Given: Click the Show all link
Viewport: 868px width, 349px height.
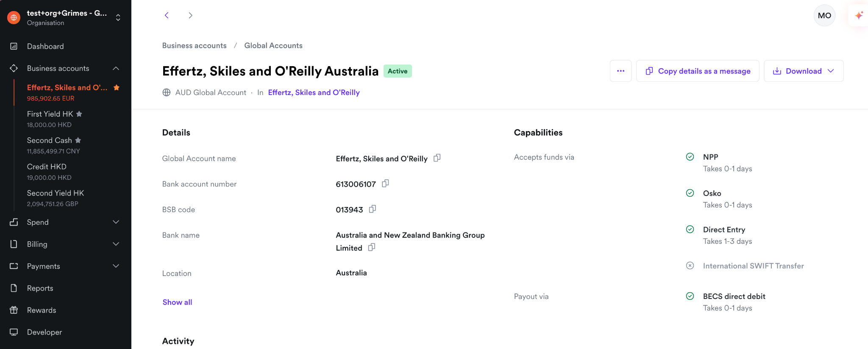Looking at the screenshot, I should click(177, 302).
